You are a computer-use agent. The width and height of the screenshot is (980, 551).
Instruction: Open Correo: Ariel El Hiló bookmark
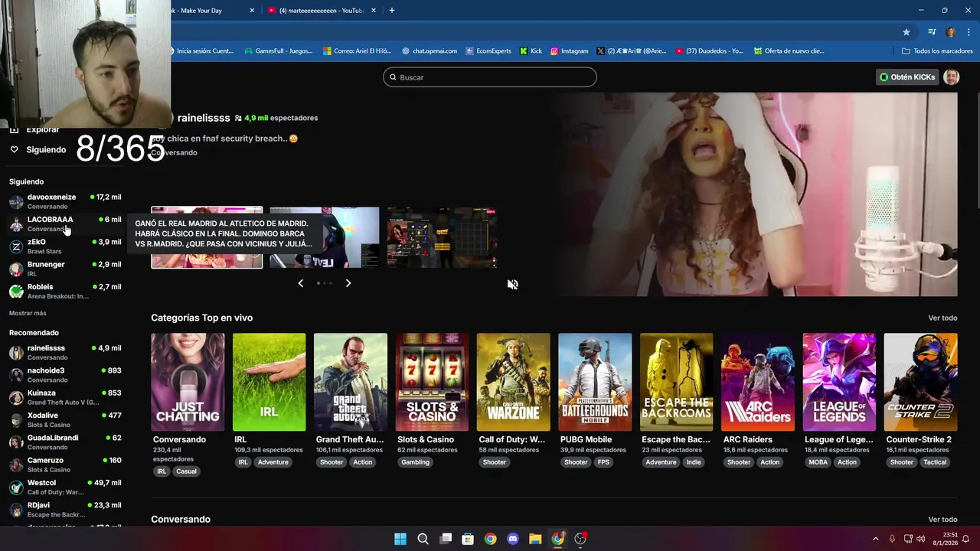pos(358,51)
